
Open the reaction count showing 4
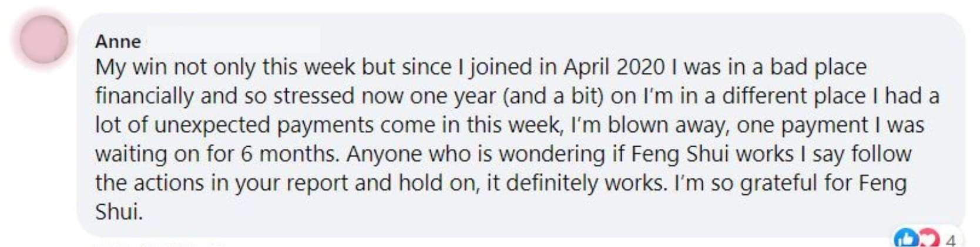[x=951, y=240]
